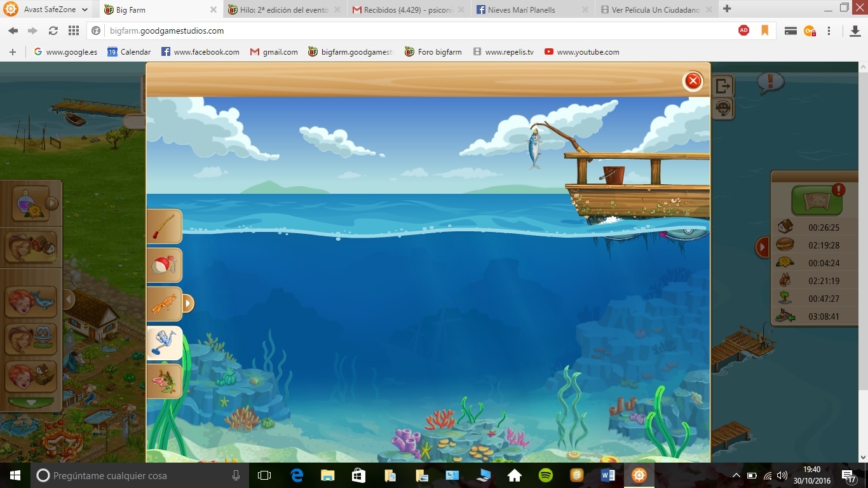The height and width of the screenshot is (488, 868).
Task: Select the fishing reel tab
Action: point(165,343)
